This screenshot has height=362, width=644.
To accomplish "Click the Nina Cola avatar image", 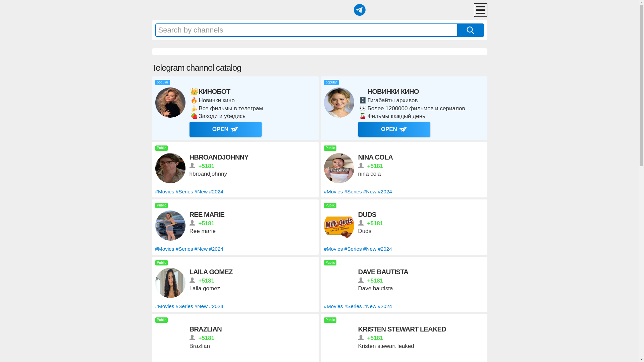I will [339, 168].
